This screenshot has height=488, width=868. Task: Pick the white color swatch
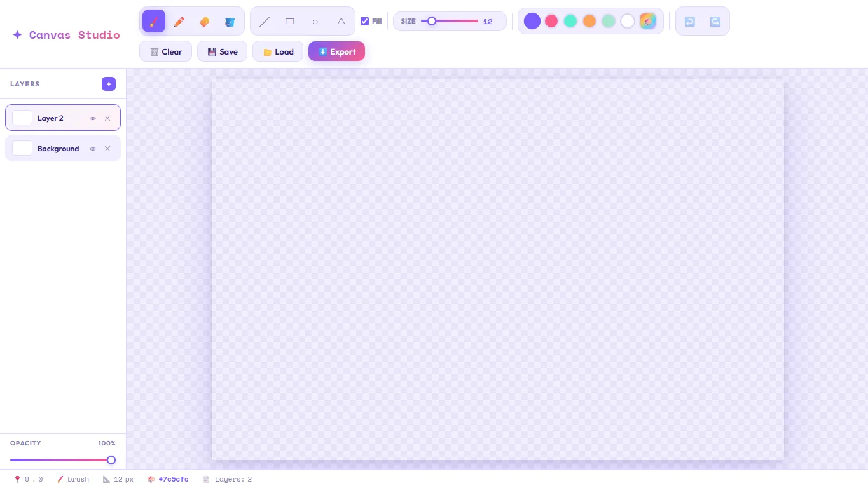click(628, 21)
